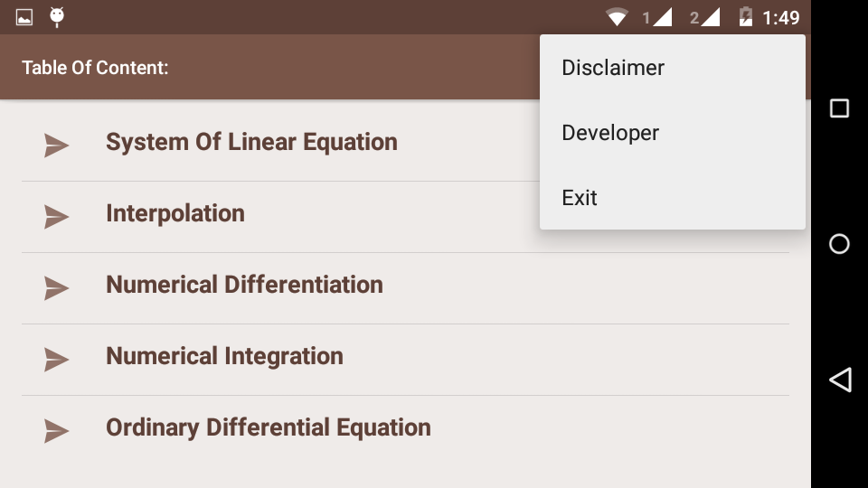Tap the recent apps square button
Screen dimensions: 868x488
tap(839, 108)
